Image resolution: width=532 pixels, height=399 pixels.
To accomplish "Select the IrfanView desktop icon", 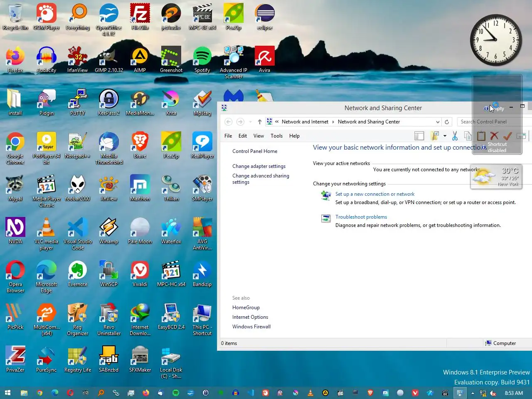I will pos(78,59).
